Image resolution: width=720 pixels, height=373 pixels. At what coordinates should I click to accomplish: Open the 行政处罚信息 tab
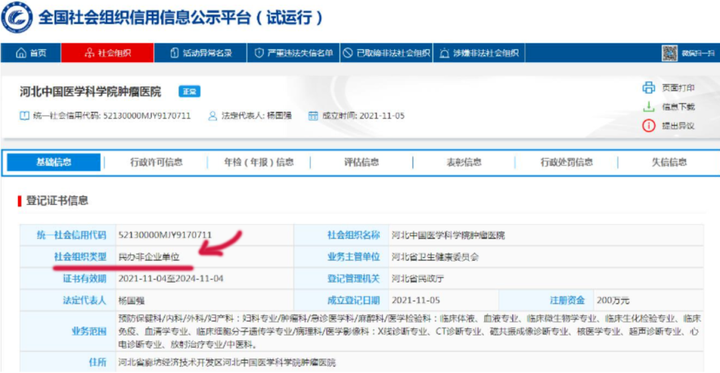point(567,162)
